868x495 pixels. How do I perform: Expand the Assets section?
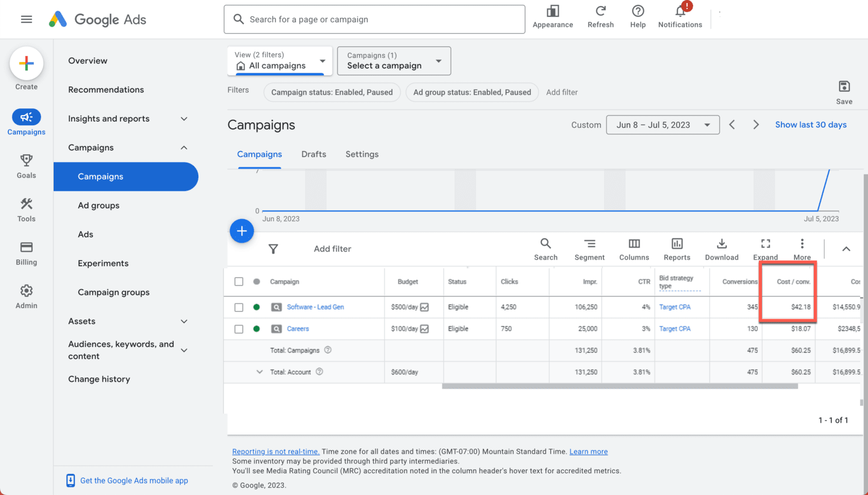184,321
